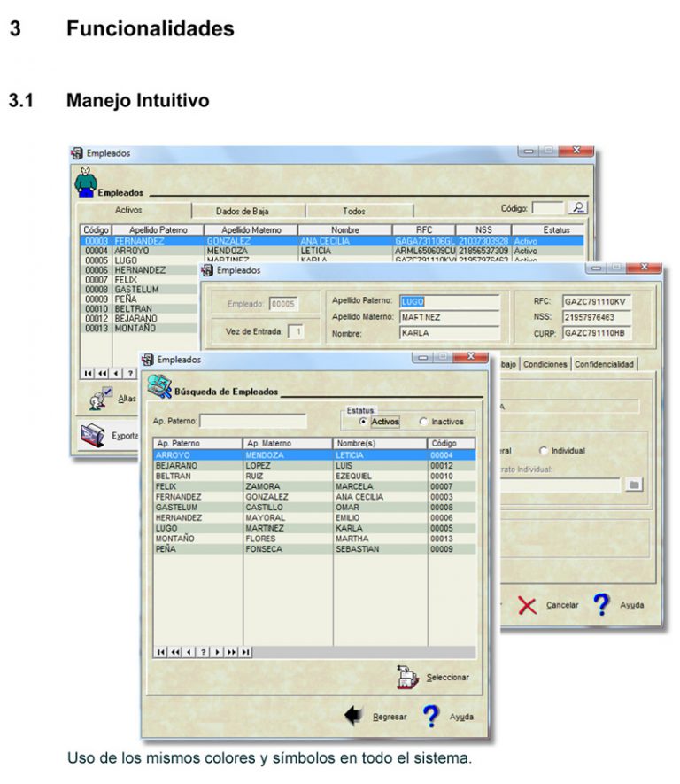Go to last record in search navigator
The height and width of the screenshot is (784, 680).
(245, 652)
